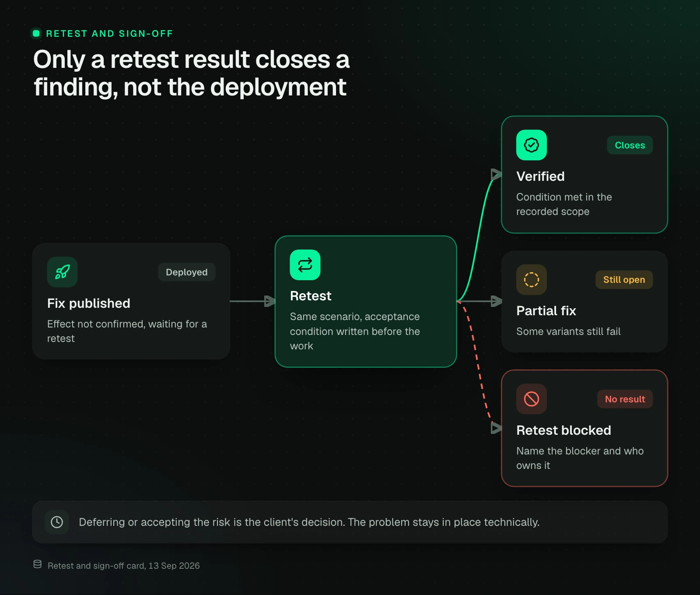Viewport: 700px width, 595px height.
Task: Click 'Name the blocker and who owns it'
Action: pos(580,458)
